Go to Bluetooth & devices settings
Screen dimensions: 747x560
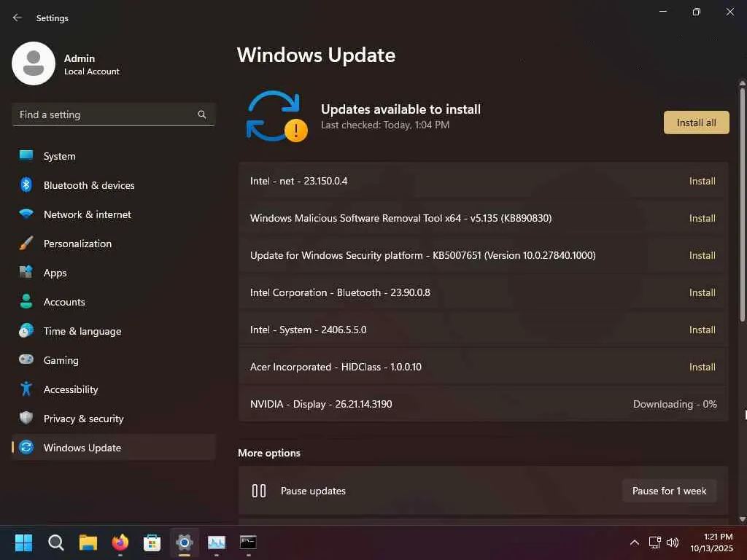click(113, 184)
